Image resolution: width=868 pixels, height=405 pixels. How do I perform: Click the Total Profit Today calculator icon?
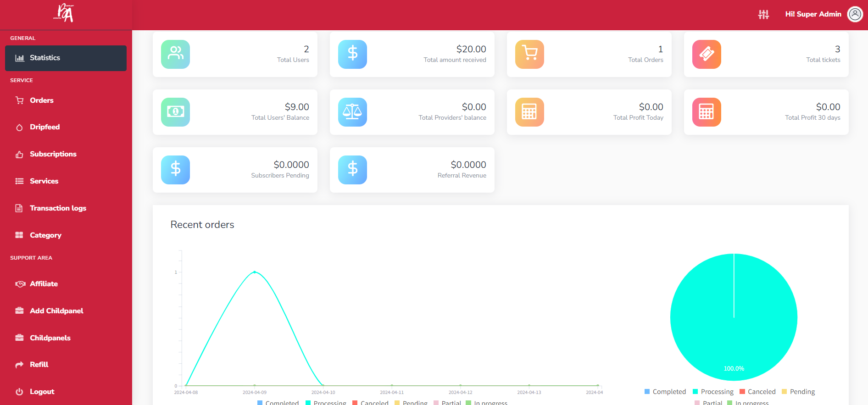(529, 112)
